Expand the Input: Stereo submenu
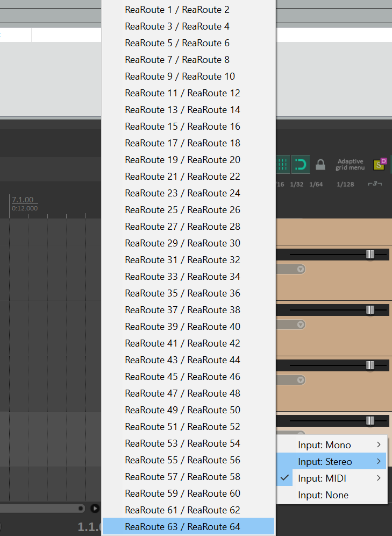The image size is (392, 536). [x=332, y=462]
